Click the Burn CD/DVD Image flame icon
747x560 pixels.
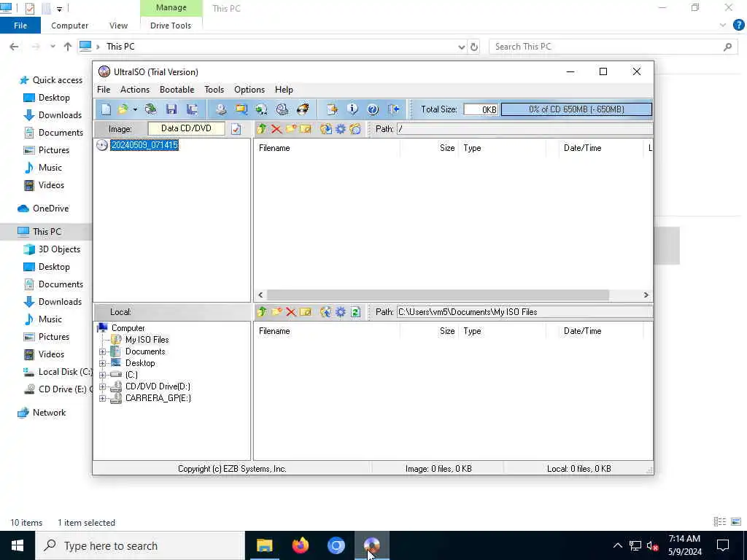click(x=303, y=109)
